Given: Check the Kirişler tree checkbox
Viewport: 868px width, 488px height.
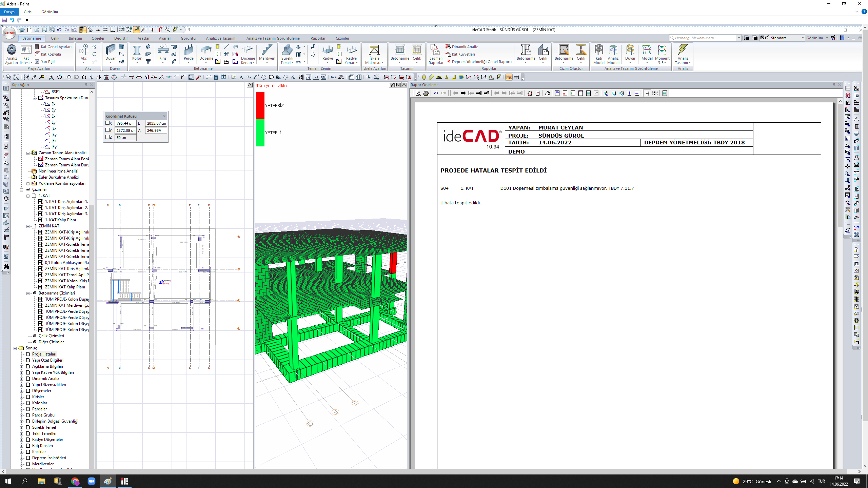Looking at the screenshot, I should (x=28, y=397).
